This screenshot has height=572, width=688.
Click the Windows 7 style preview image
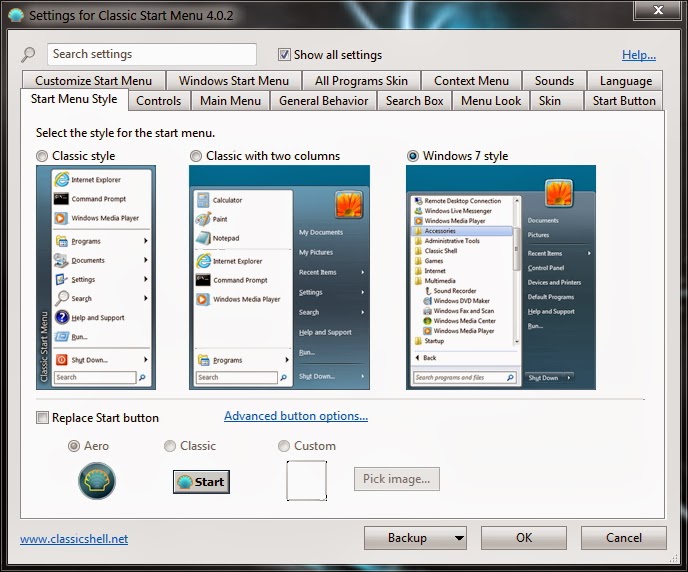click(501, 277)
